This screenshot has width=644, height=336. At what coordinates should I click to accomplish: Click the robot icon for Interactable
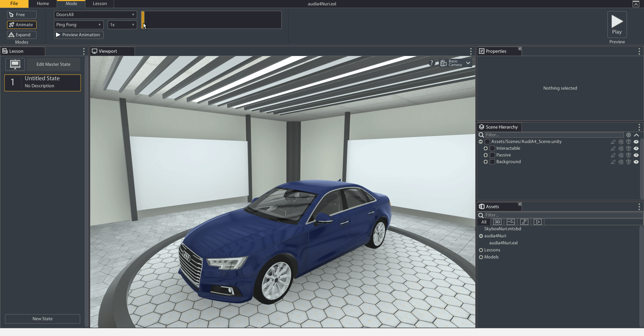[x=629, y=148]
